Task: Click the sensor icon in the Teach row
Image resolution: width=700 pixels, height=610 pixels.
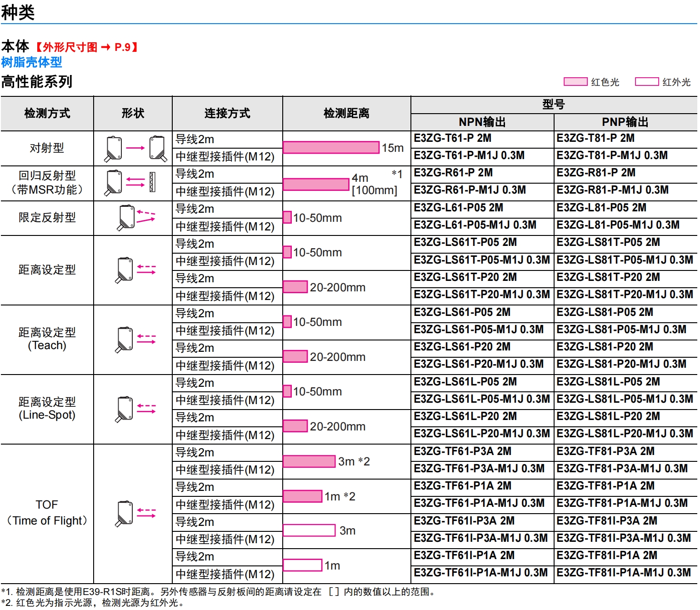Action: click(124, 340)
